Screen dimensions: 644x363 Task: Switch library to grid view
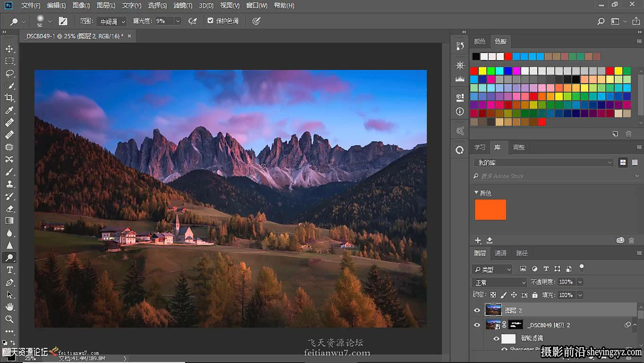click(x=623, y=163)
